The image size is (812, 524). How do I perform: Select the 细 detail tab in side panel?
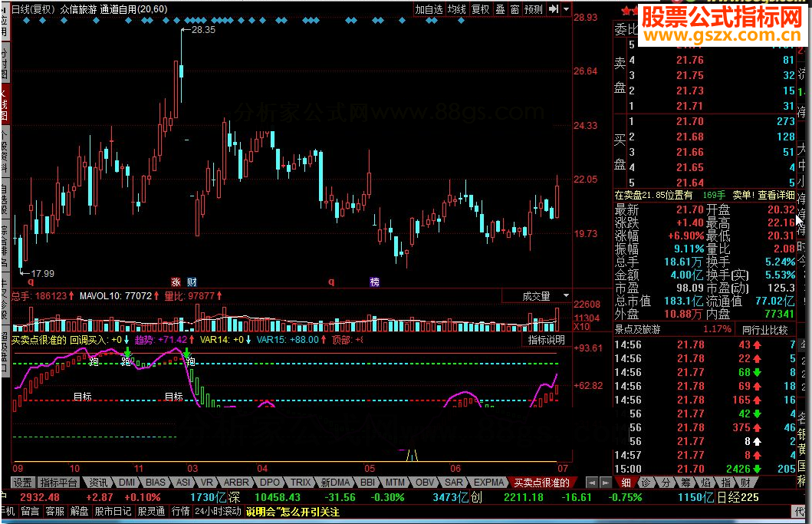click(626, 483)
